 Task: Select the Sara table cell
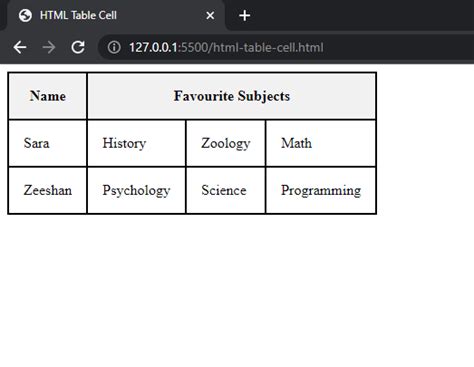click(x=47, y=143)
